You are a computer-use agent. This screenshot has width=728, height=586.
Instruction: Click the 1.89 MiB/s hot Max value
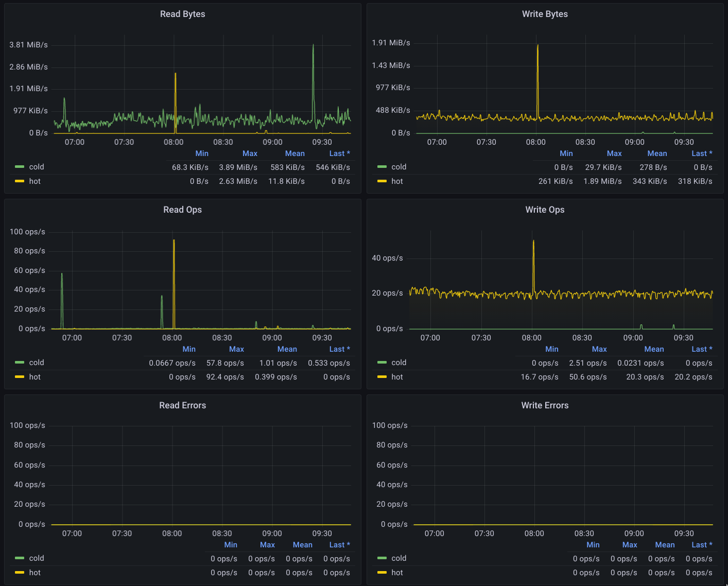603,181
